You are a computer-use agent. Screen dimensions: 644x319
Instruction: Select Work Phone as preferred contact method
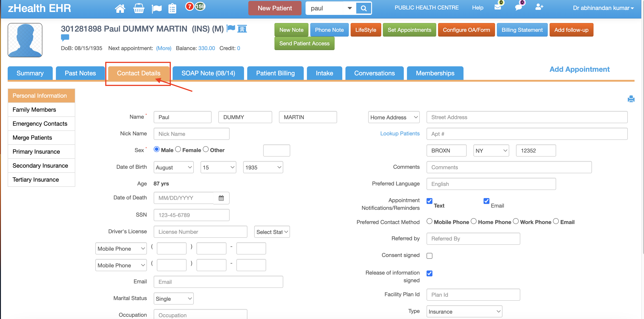516,221
